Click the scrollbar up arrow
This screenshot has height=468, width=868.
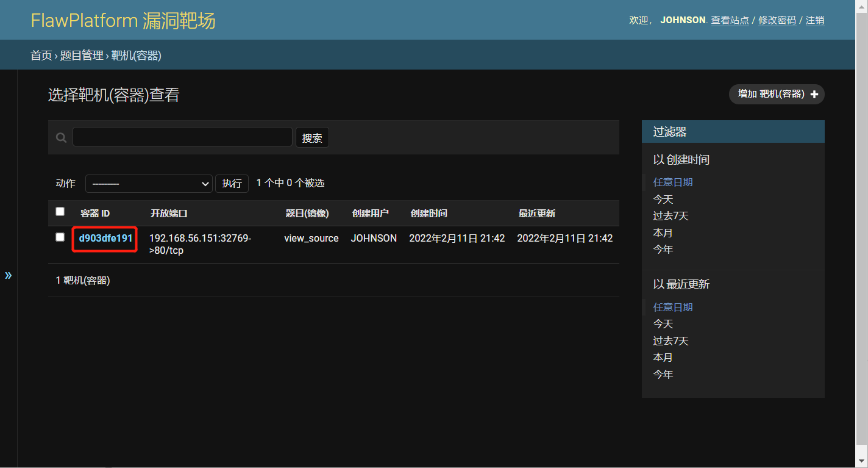861,5
